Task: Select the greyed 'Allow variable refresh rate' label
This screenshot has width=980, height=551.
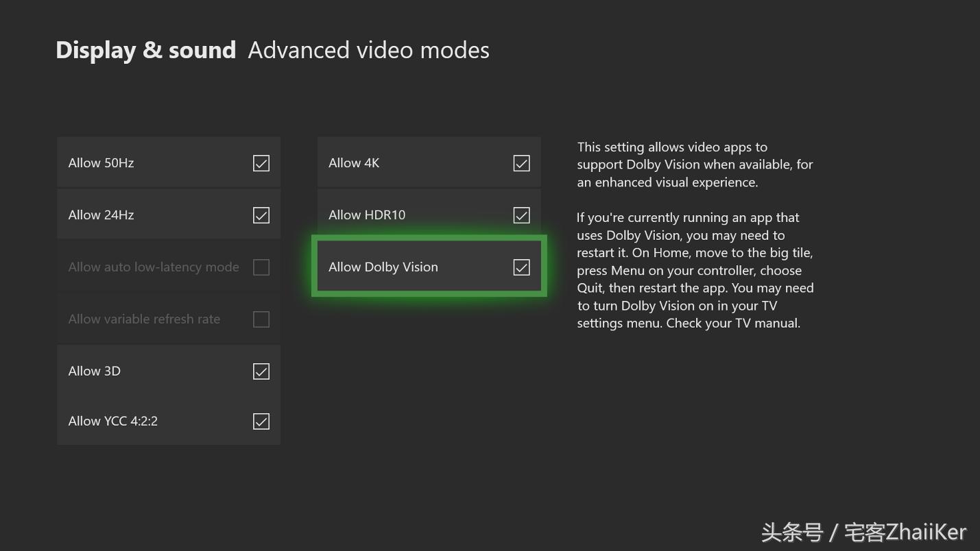Action: (144, 319)
